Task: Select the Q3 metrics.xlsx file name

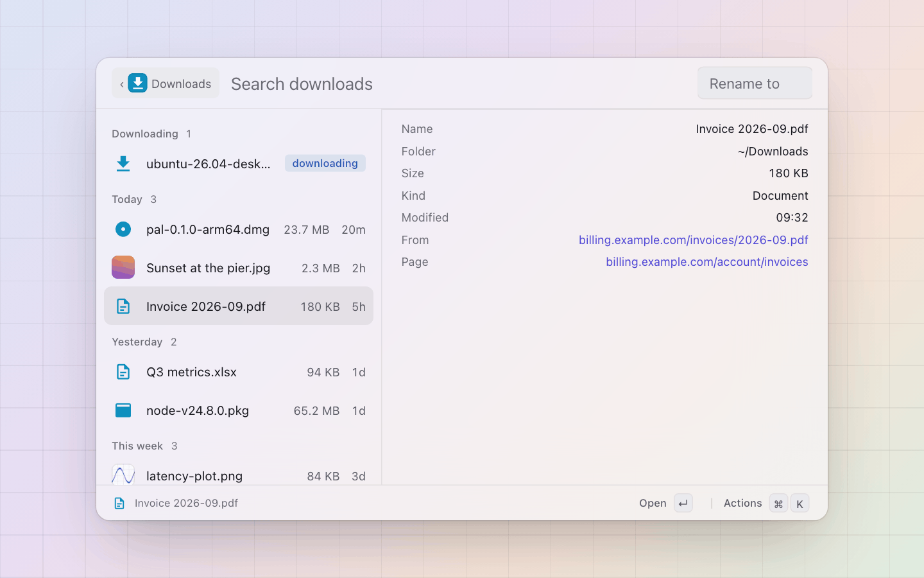Action: (191, 372)
